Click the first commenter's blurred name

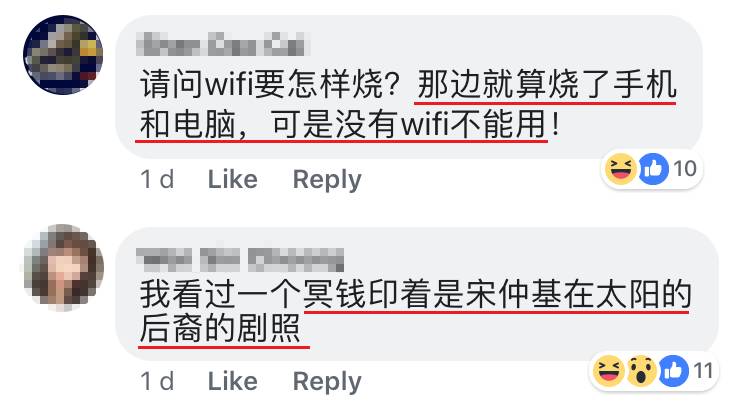click(221, 44)
